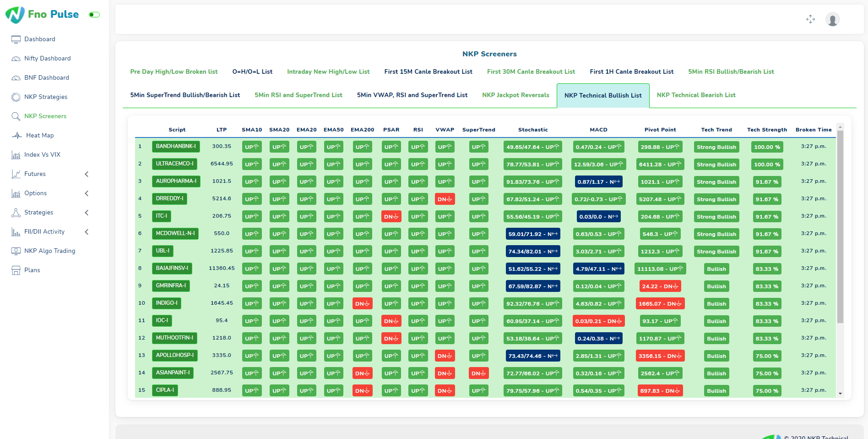
Task: Click the FII/DII Activity bar icon
Action: coord(16,232)
